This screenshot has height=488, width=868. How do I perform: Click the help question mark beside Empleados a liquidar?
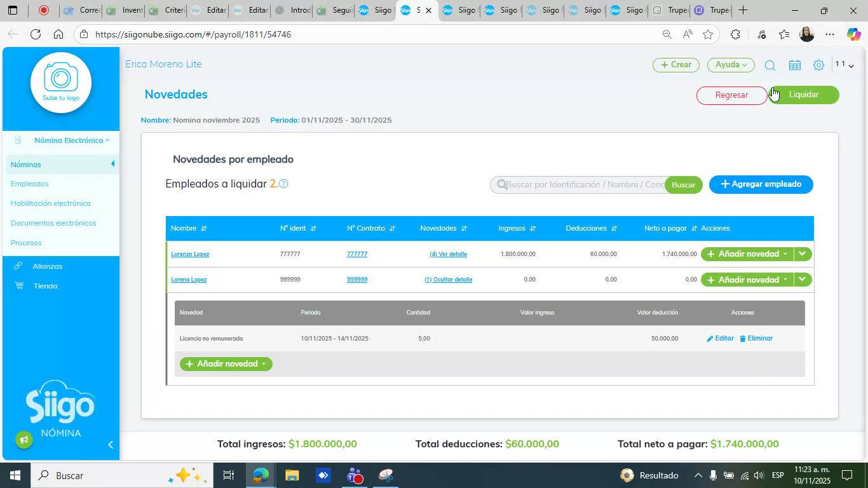[283, 184]
